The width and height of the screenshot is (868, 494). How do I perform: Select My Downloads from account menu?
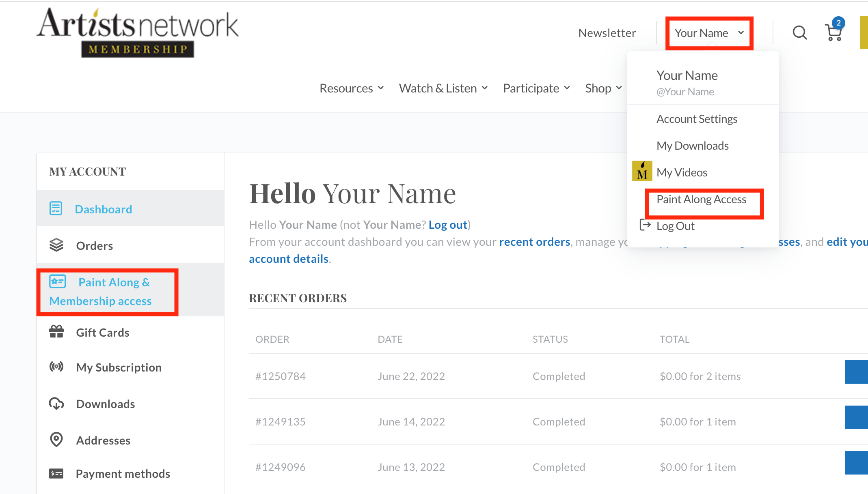[x=693, y=146]
